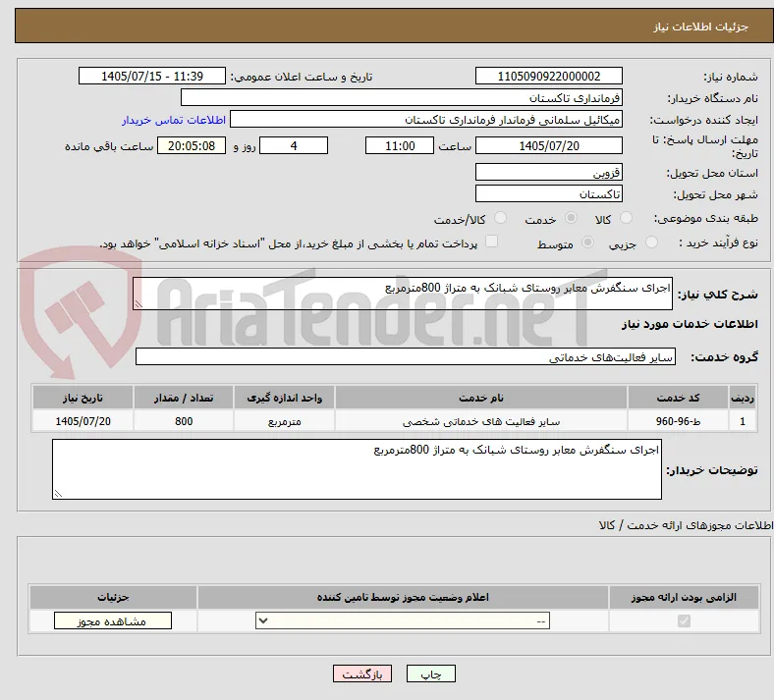Click the delivery province field قزوین
The height and width of the screenshot is (700, 774).
click(x=548, y=172)
